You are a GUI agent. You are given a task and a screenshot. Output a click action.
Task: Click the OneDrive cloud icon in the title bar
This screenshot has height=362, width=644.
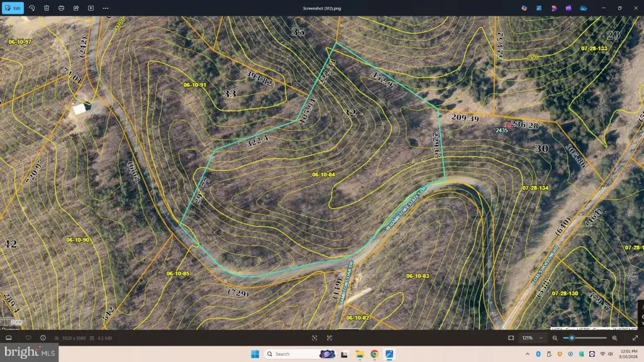pyautogui.click(x=584, y=8)
